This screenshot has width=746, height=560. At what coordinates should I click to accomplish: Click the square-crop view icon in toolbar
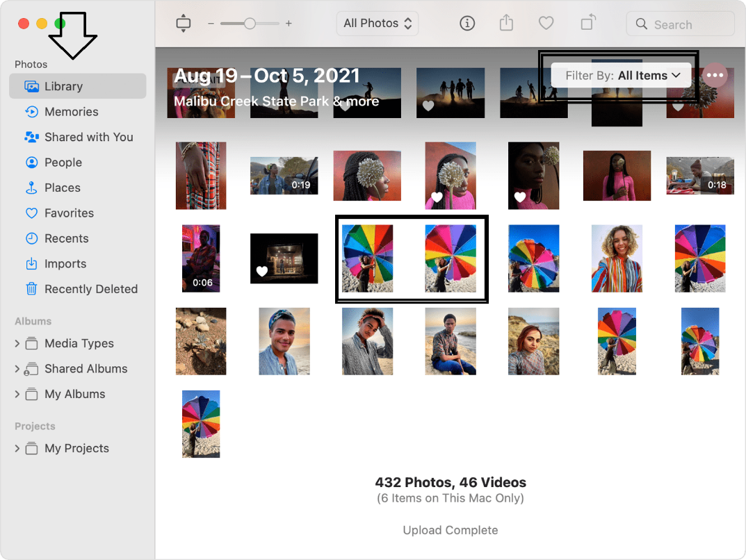click(183, 23)
